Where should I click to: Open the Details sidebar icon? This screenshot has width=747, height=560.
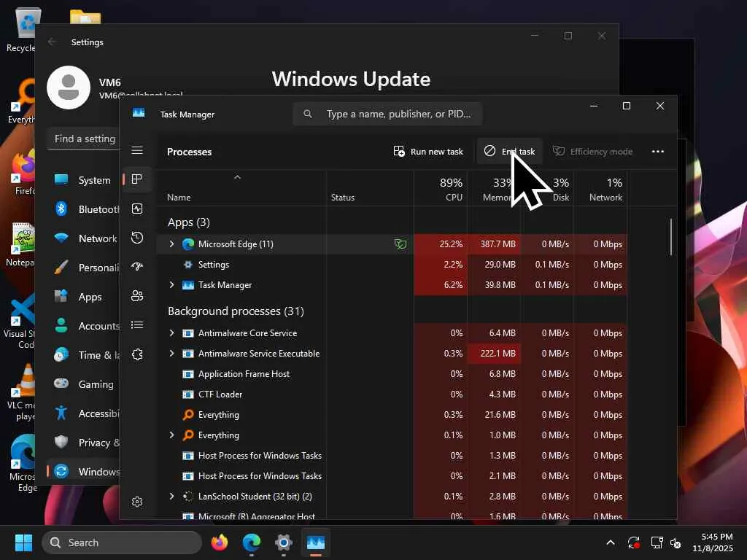click(137, 324)
